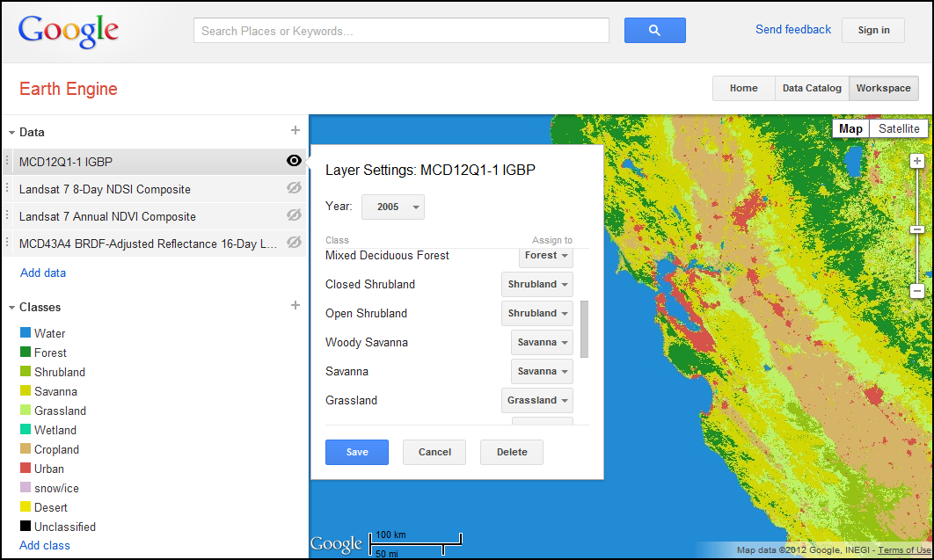Screen dimensions: 934x560
Task: Open Assign-to dropdown for Savanna row
Action: tap(542, 371)
